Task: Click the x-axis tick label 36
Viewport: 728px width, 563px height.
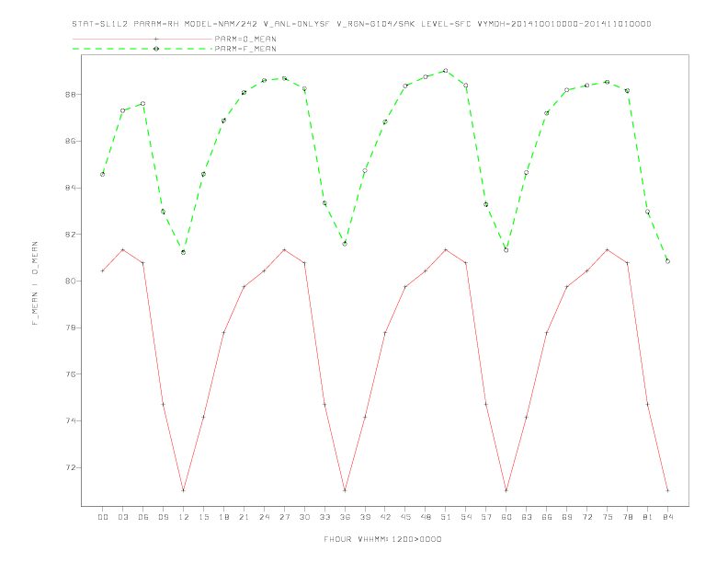Action: tap(345, 517)
